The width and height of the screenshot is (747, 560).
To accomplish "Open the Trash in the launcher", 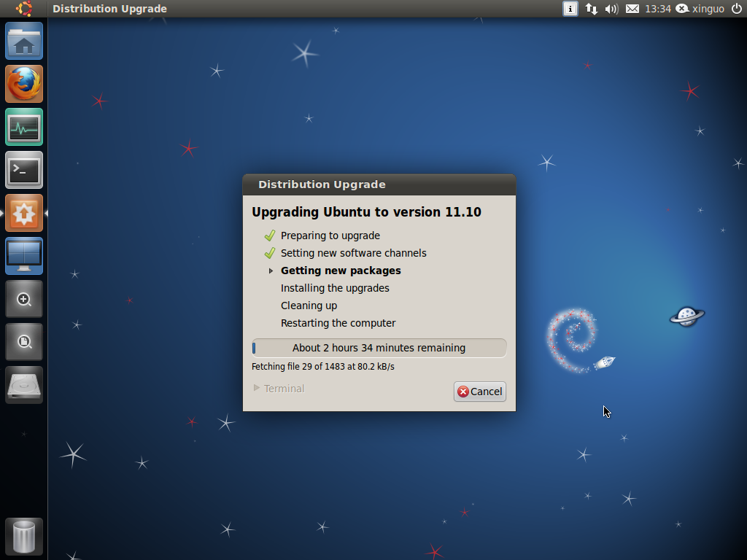I will point(24,537).
